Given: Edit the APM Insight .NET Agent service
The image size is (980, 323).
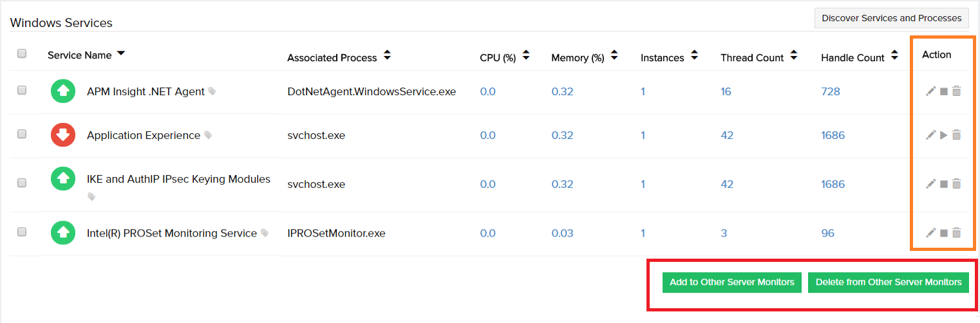Looking at the screenshot, I should [x=930, y=91].
